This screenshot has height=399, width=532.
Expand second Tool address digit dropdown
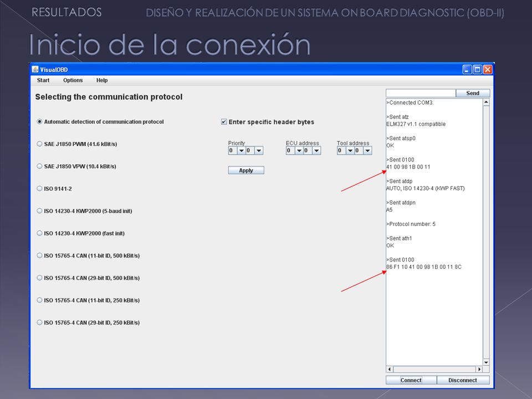click(x=367, y=151)
